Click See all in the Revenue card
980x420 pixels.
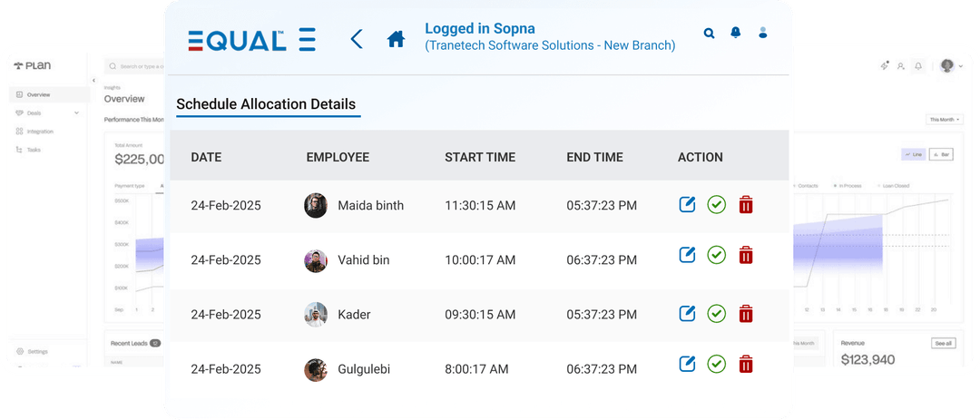click(944, 344)
